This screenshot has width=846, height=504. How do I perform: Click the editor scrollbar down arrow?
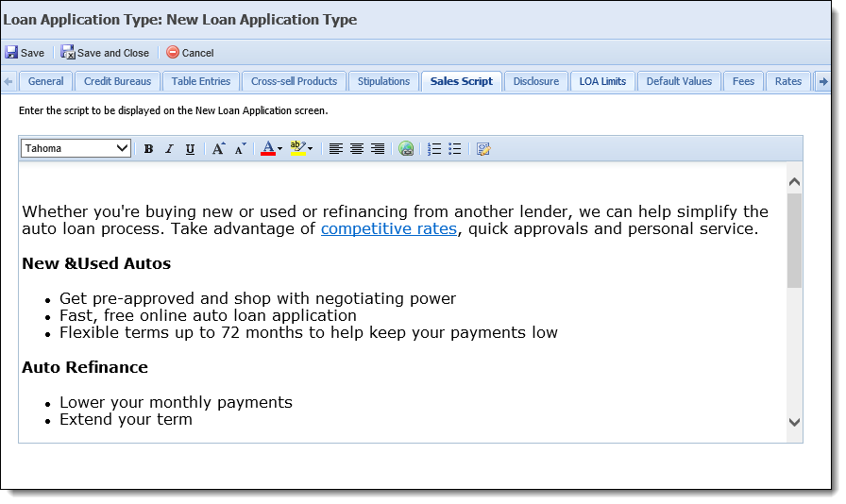794,423
